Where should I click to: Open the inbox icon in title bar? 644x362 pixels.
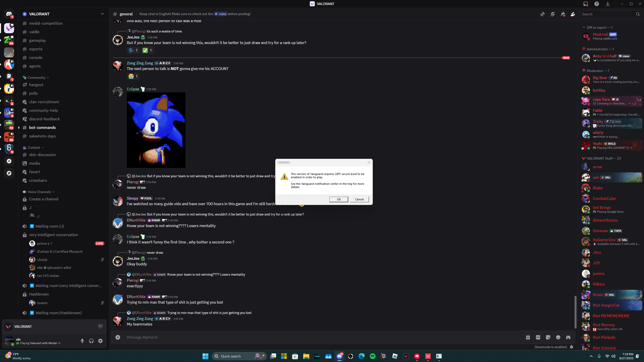pyautogui.click(x=586, y=4)
